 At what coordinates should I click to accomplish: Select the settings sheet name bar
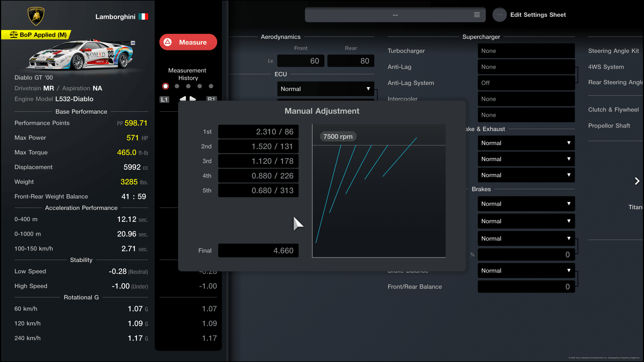(395, 15)
